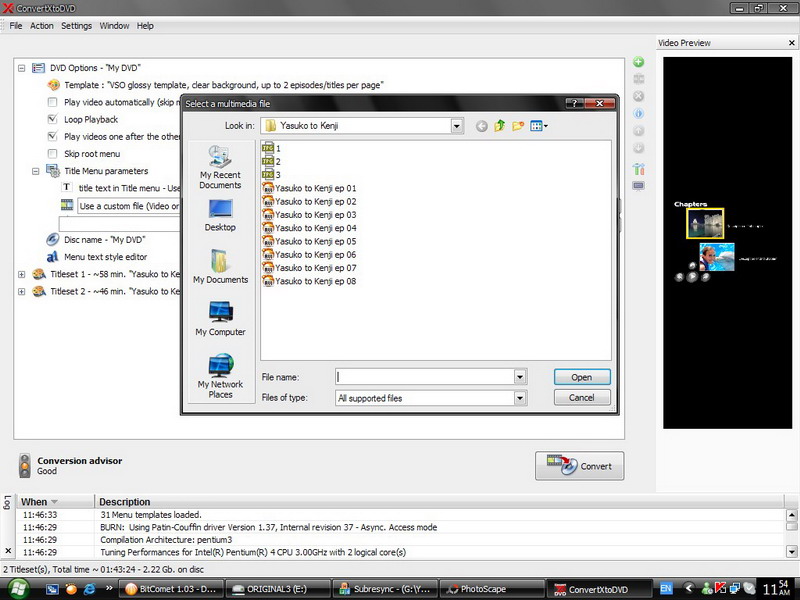800x600 pixels.
Task: Open the View Menu icon in file dialog
Action: (538, 126)
